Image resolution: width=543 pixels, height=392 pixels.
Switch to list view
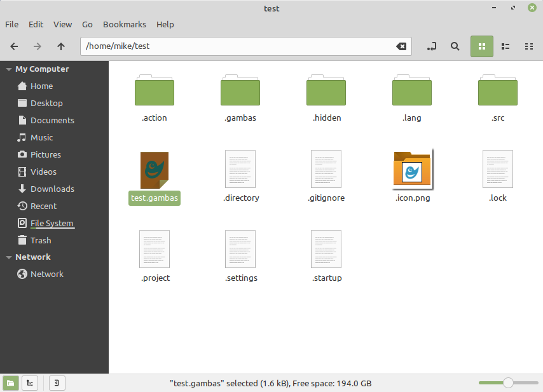[505, 46]
